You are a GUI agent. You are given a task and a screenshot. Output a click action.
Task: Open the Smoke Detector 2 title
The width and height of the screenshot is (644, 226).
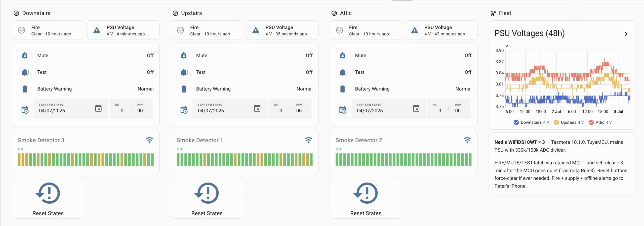click(359, 140)
